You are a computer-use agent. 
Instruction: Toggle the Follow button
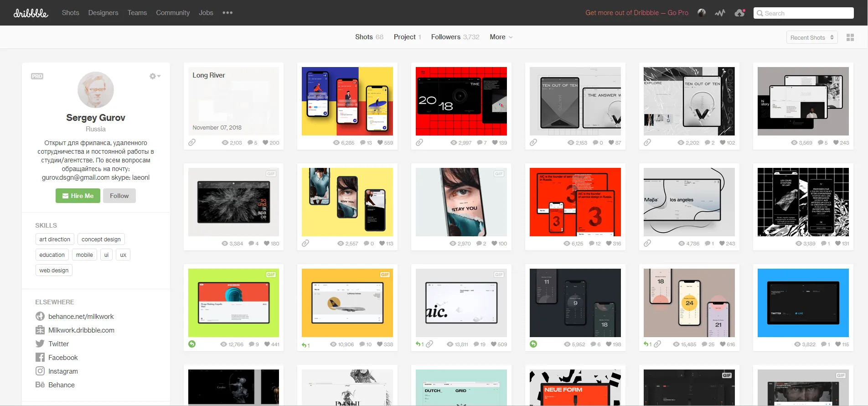[119, 196]
